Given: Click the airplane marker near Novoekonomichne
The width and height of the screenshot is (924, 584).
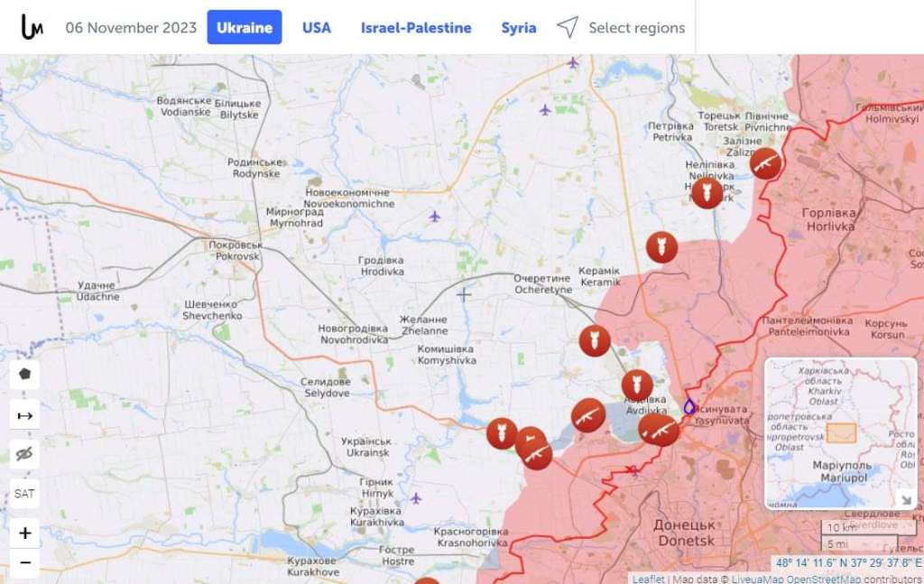Looking at the screenshot, I should point(435,217).
